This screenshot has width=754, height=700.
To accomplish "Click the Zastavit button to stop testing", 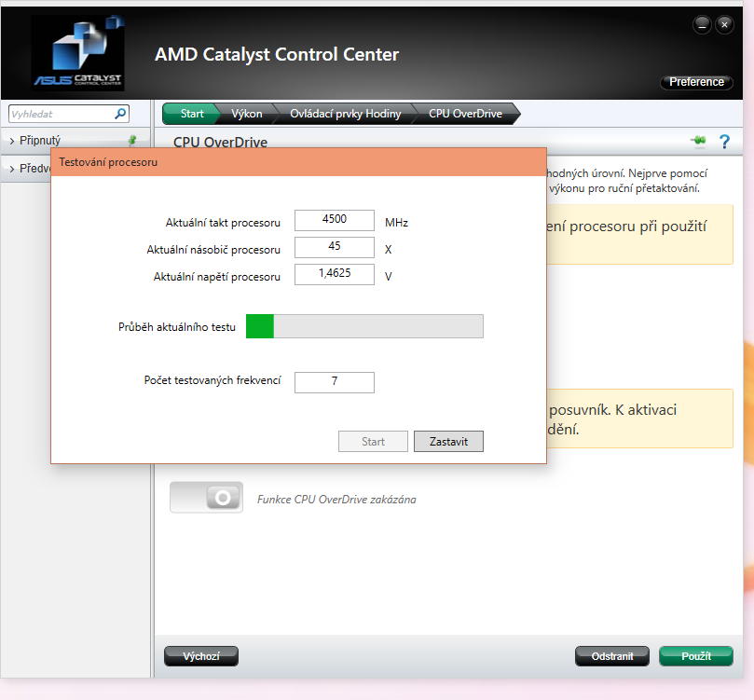I will tap(448, 442).
